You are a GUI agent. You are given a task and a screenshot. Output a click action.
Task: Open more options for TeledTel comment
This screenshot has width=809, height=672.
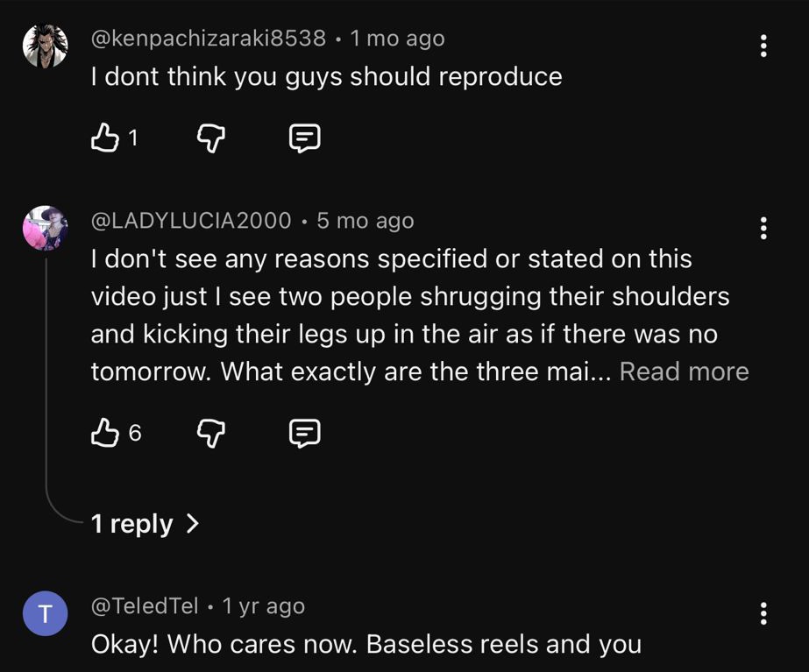click(763, 613)
